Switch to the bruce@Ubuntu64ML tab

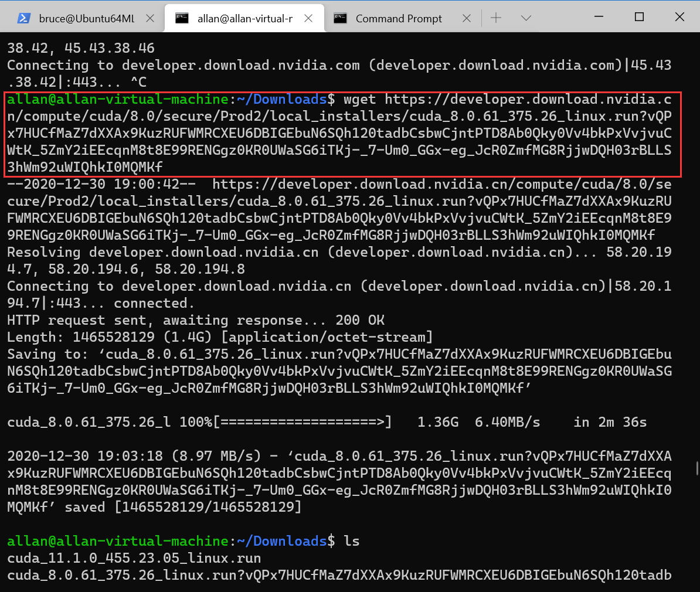82,18
